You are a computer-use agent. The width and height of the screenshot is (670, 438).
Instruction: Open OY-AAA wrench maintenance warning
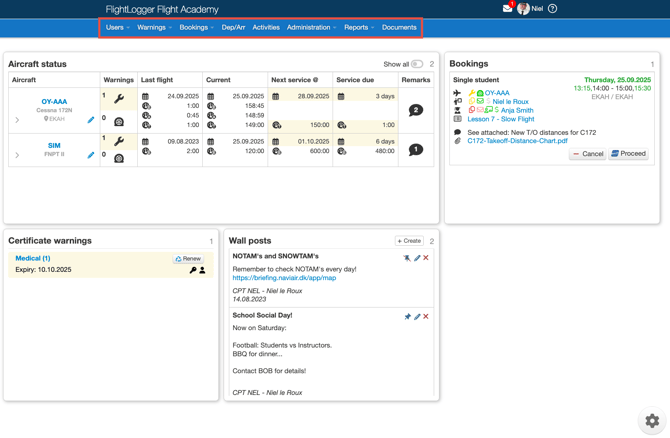coord(119,99)
